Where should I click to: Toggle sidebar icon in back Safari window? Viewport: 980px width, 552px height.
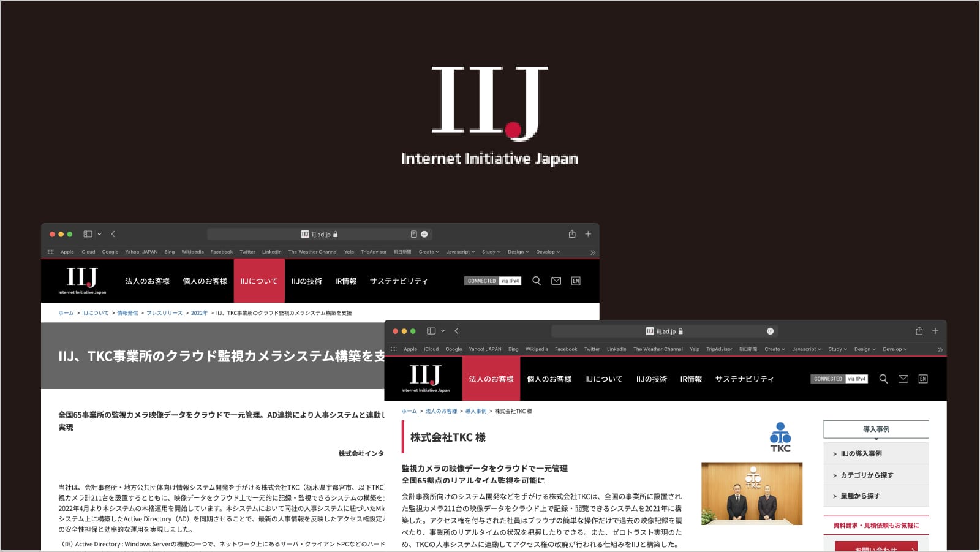click(x=88, y=234)
